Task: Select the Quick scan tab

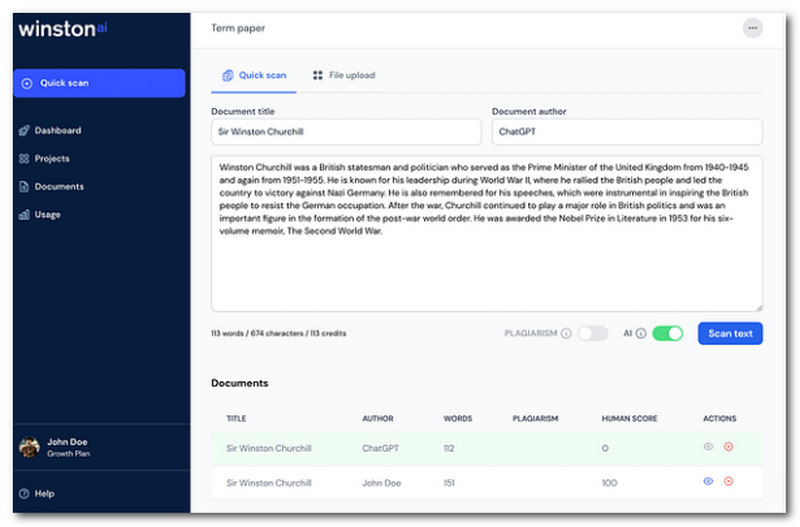Action: click(254, 75)
